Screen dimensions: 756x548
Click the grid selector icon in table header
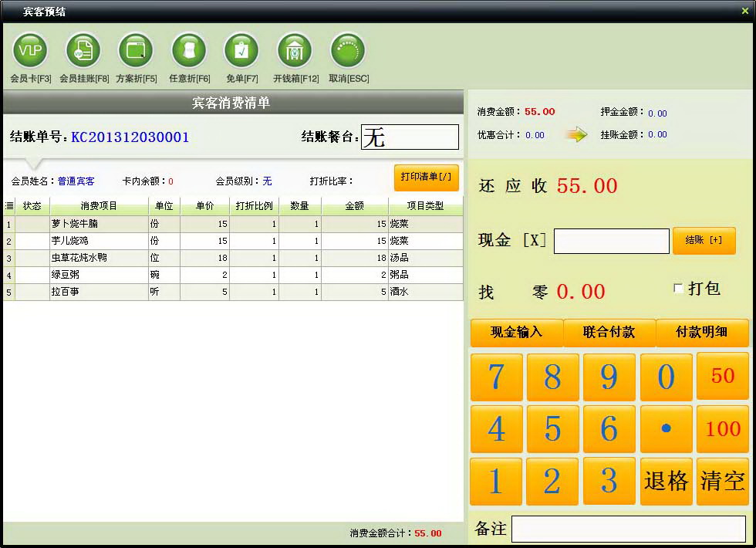coord(9,206)
